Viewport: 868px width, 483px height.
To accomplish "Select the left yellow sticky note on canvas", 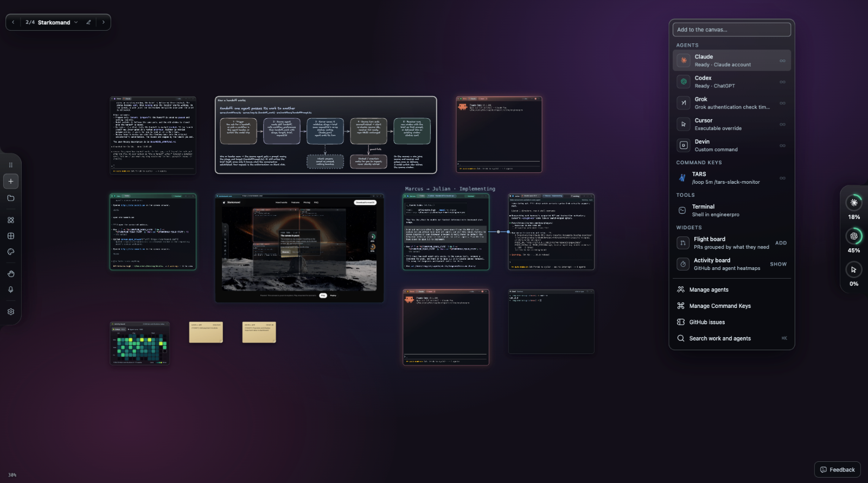I will [206, 332].
